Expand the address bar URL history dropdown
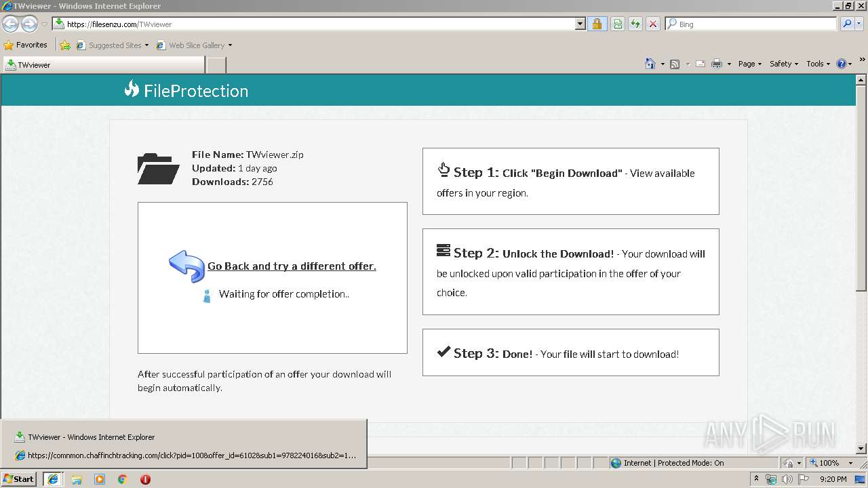 click(580, 24)
